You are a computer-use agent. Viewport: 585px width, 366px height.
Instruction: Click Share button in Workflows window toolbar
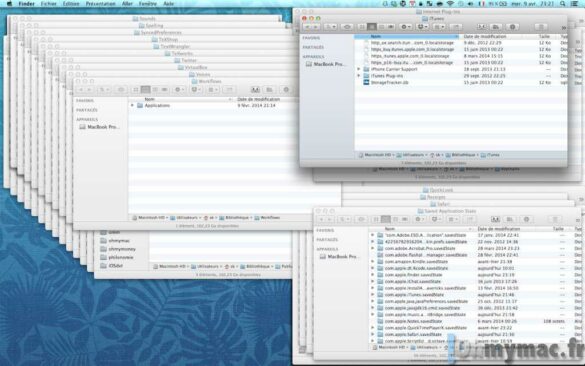click(x=229, y=90)
